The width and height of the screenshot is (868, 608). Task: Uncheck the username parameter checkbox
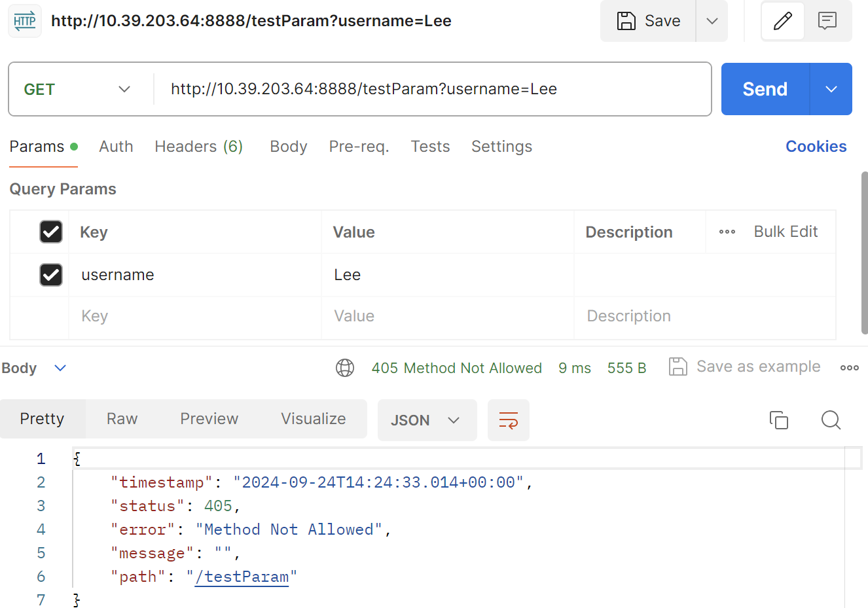coord(51,275)
